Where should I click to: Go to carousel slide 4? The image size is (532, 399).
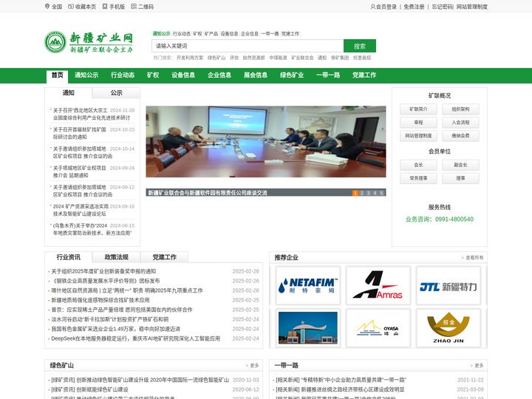click(375, 193)
